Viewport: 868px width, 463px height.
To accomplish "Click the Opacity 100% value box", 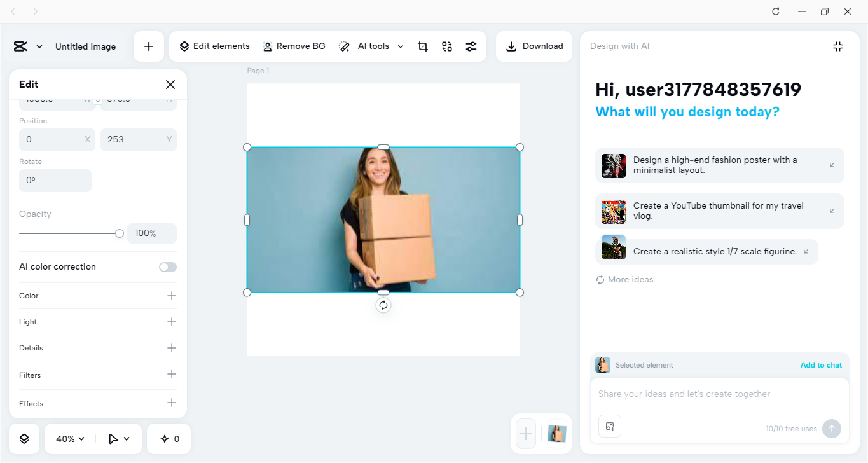I will (x=152, y=233).
